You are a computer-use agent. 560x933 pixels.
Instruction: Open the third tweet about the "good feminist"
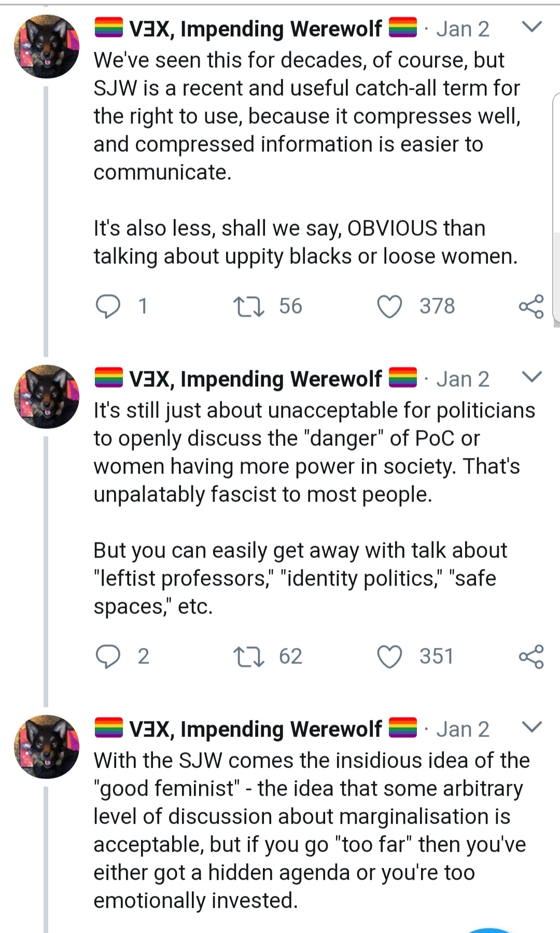tap(311, 830)
